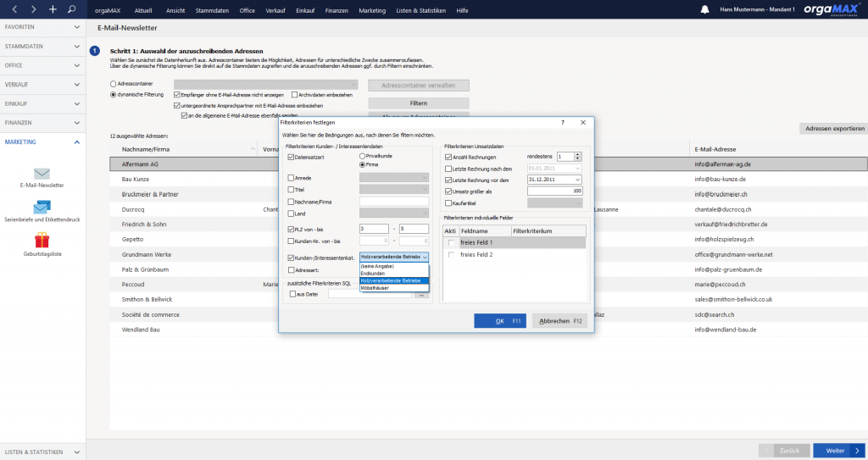This screenshot has width=868, height=460.
Task: Open Serienbriefe und Etikettendruck icon
Action: coord(42,207)
